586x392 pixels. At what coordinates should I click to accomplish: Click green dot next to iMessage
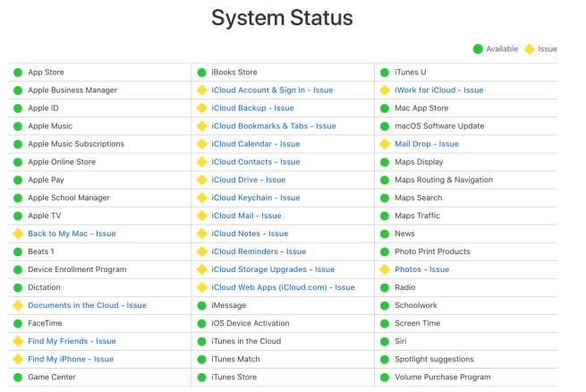click(x=202, y=305)
